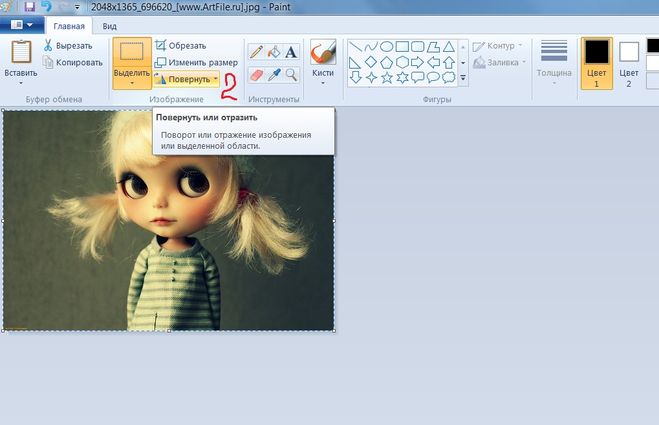
Task: Select the Five-point star shape
Action: 387,77
